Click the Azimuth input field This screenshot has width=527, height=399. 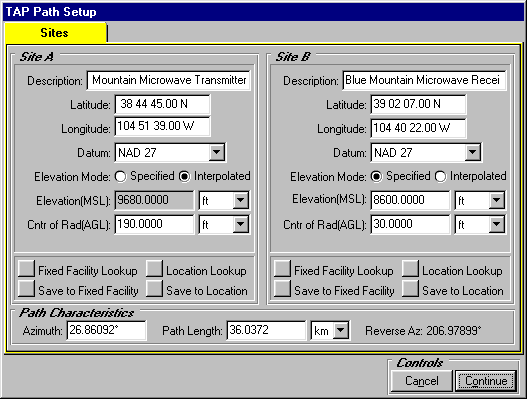coord(106,330)
